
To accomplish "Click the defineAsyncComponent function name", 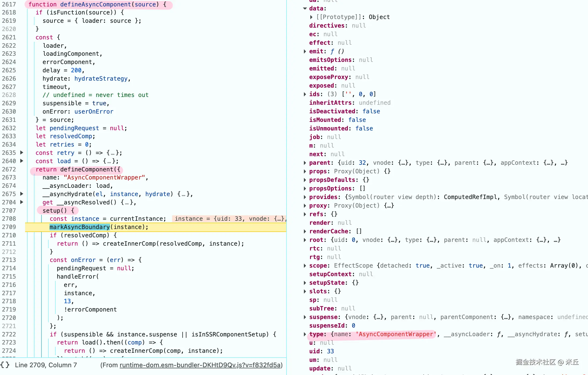I will pos(96,4).
